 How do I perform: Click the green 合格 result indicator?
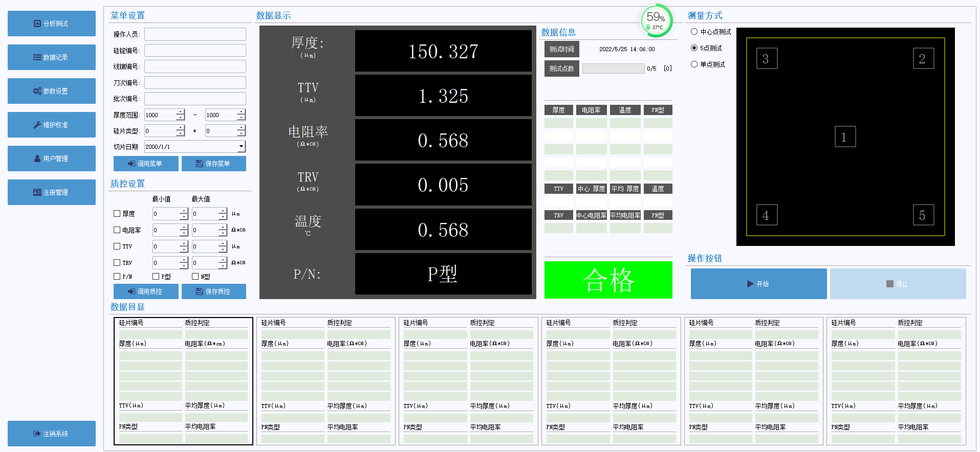pos(608,280)
